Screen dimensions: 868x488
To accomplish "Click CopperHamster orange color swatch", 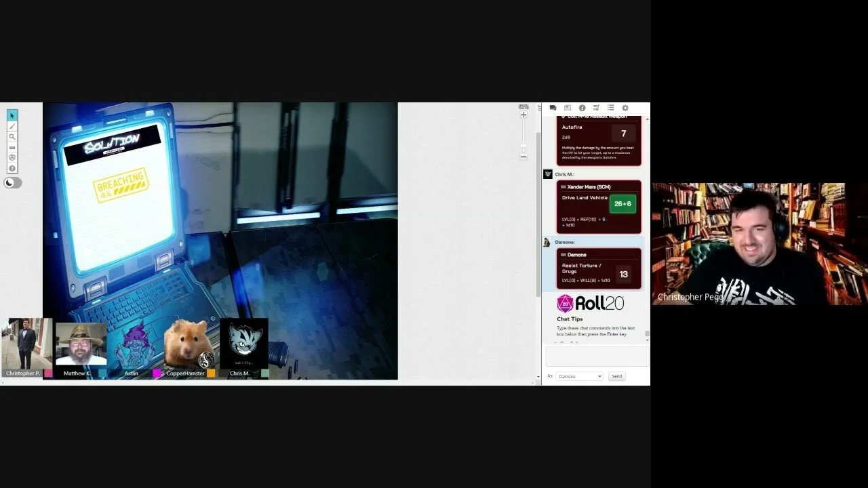I will [x=211, y=373].
